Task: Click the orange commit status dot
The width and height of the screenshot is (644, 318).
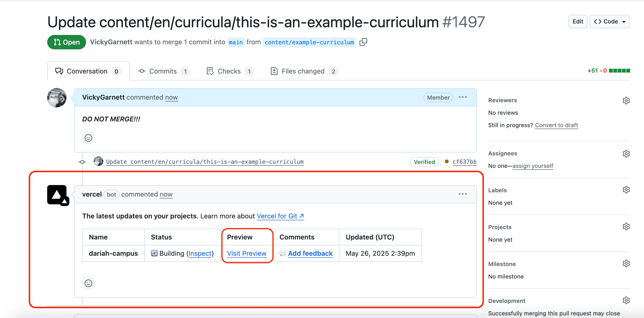Action: click(447, 162)
